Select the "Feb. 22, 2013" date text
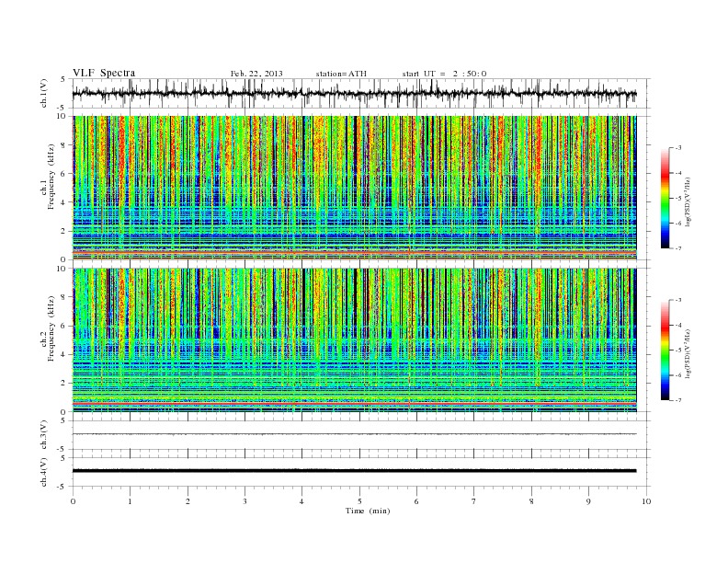This screenshot has width=728, height=563. 256,74
